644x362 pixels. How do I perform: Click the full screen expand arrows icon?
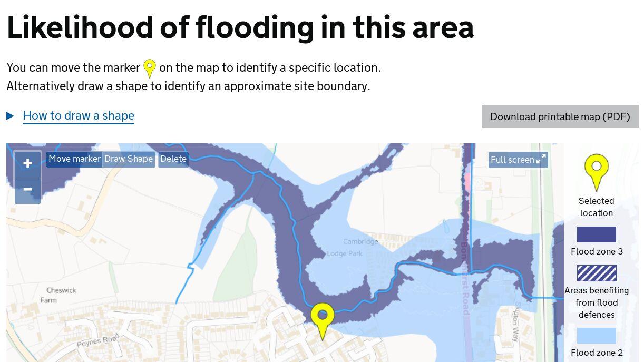[x=541, y=160]
